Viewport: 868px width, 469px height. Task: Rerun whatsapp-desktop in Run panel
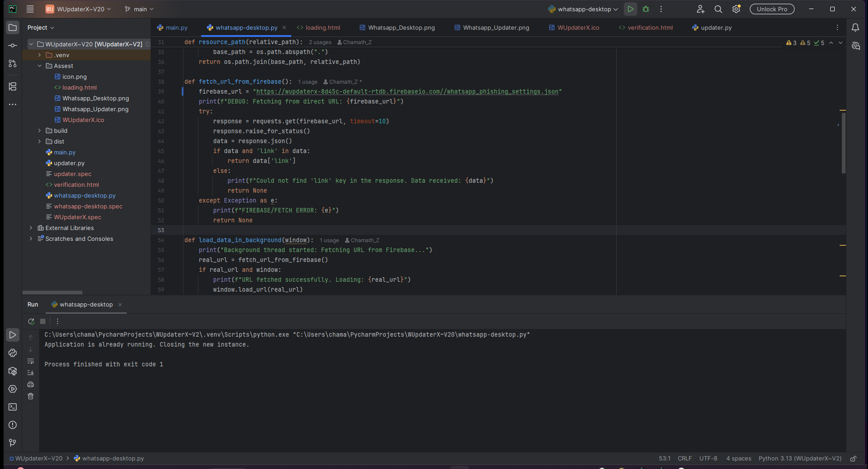coord(31,321)
